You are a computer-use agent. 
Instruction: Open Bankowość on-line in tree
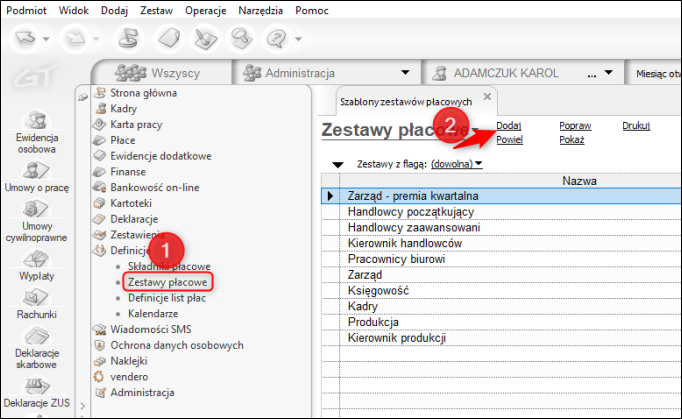coord(154,188)
